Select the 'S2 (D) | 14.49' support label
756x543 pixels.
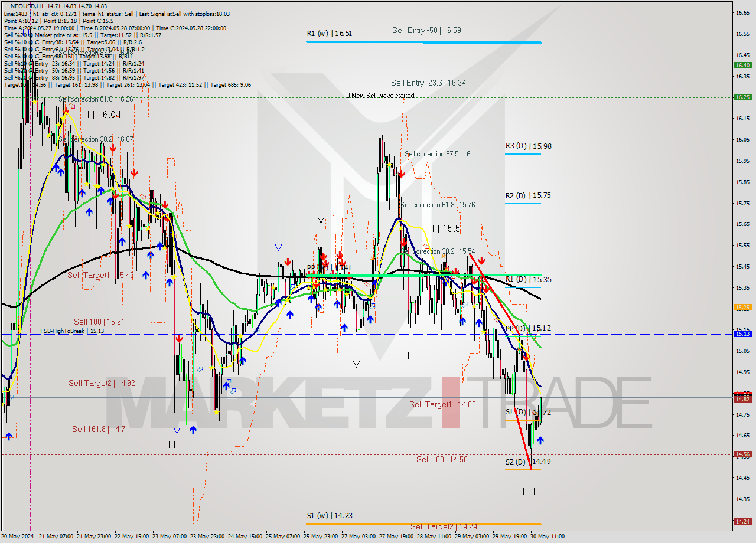pos(528,462)
